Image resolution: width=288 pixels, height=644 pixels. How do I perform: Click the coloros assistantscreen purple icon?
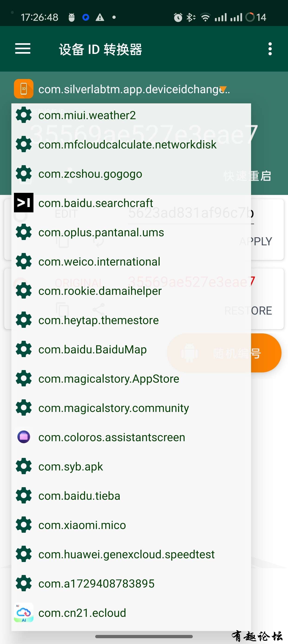pos(23,437)
